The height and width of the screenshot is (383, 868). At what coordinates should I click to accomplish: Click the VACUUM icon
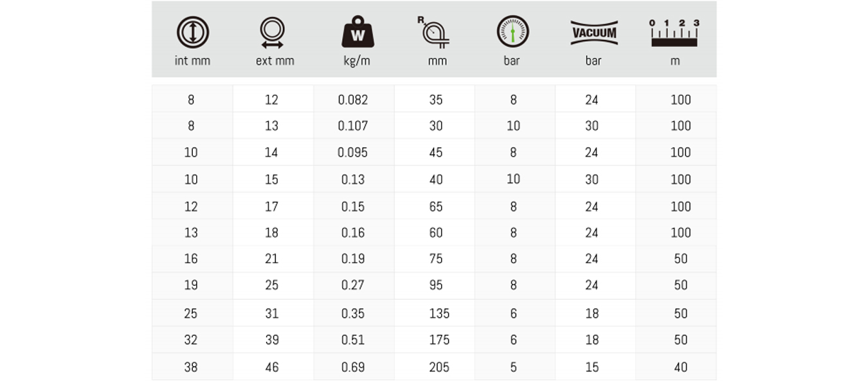pos(594,33)
